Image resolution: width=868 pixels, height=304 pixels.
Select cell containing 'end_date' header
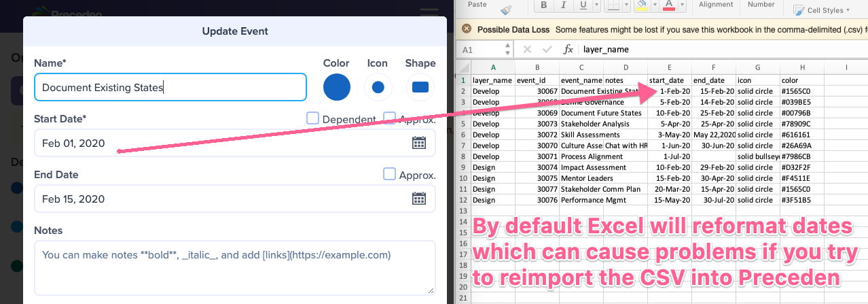click(714, 80)
